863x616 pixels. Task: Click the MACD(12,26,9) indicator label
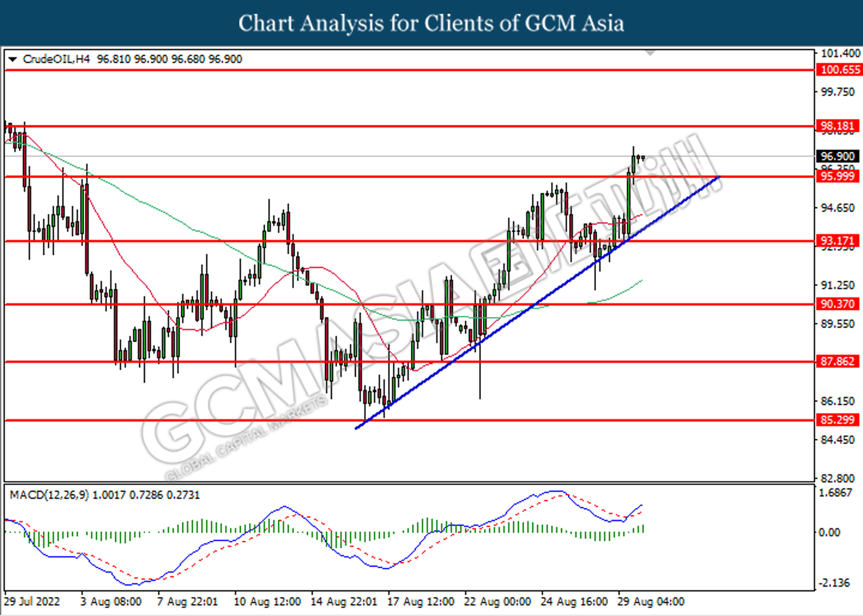pyautogui.click(x=49, y=495)
